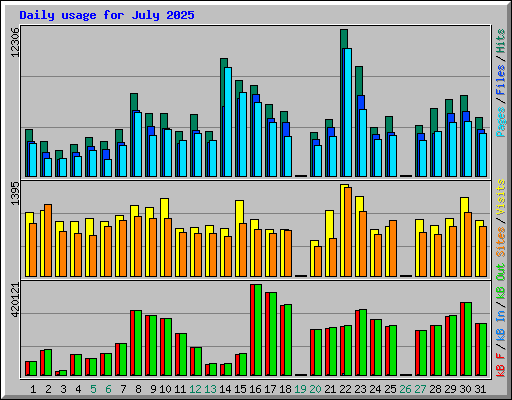Click day number 31 on the x-axis

480,389
